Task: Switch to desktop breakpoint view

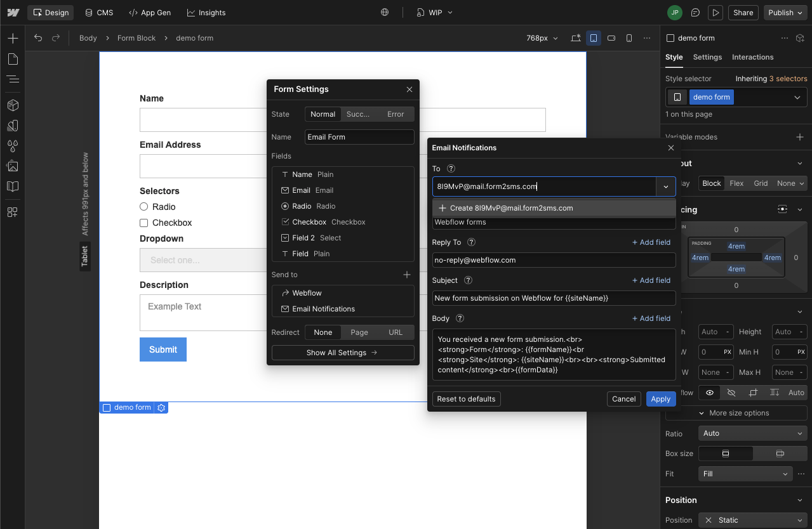Action: point(575,37)
